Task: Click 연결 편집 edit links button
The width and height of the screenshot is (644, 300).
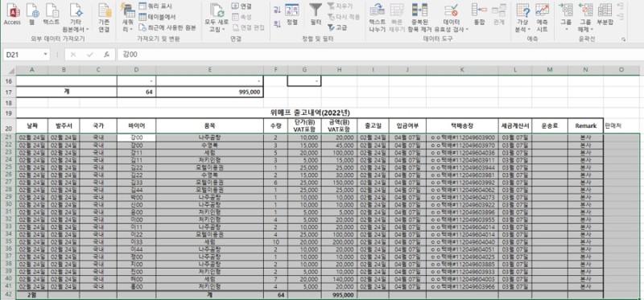Action: tap(248, 27)
